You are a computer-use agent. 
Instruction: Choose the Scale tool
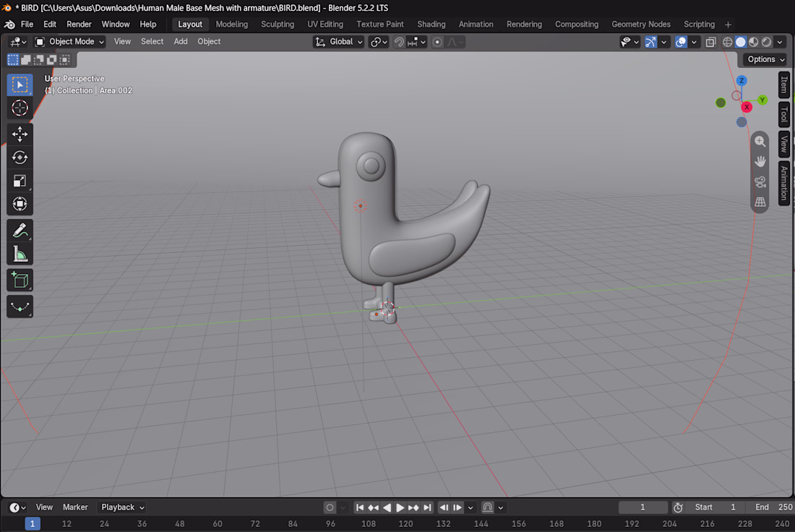tap(20, 181)
